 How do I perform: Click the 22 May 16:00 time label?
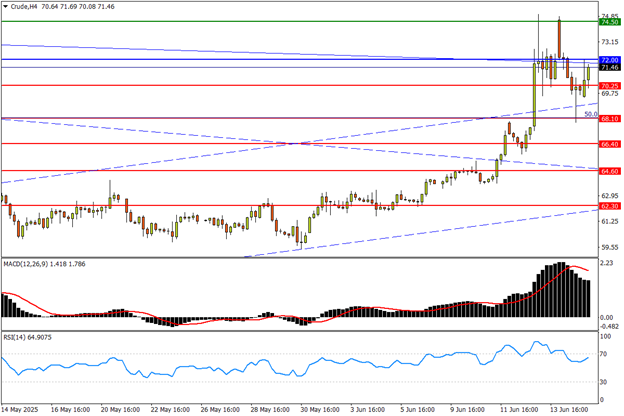tap(170, 410)
